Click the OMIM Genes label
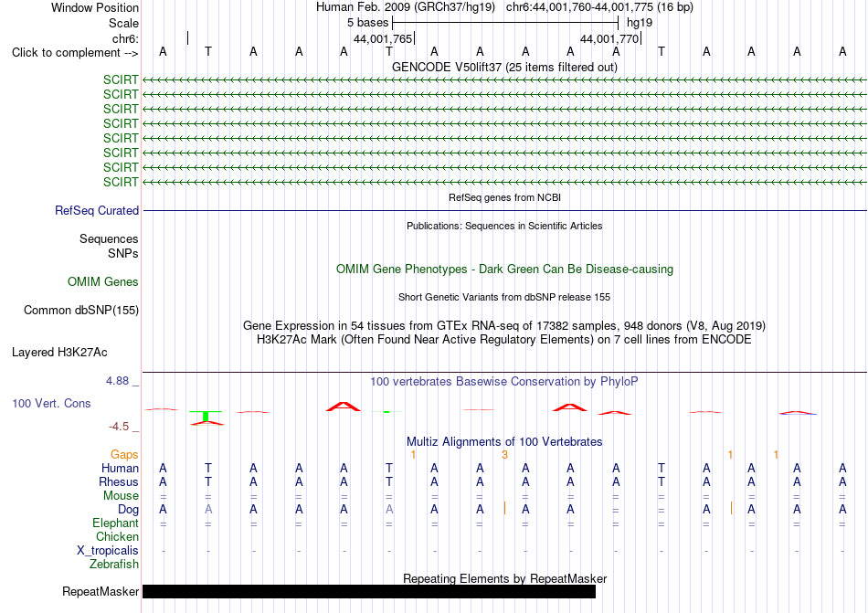The width and height of the screenshot is (868, 613). [x=103, y=282]
